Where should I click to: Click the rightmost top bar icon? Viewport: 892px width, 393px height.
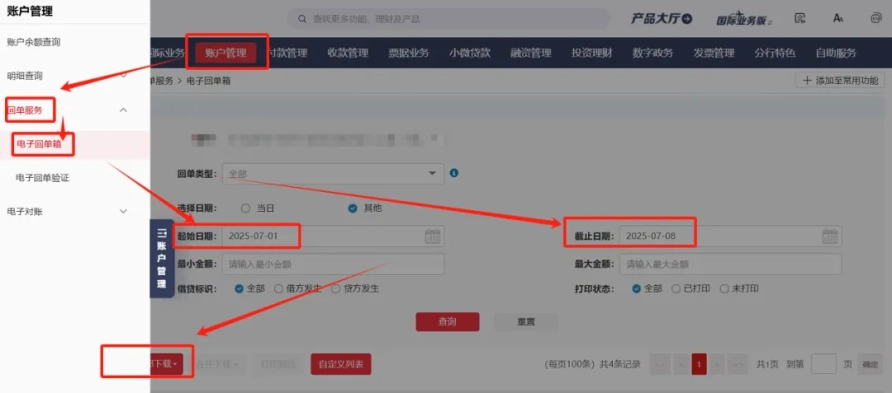click(x=876, y=18)
